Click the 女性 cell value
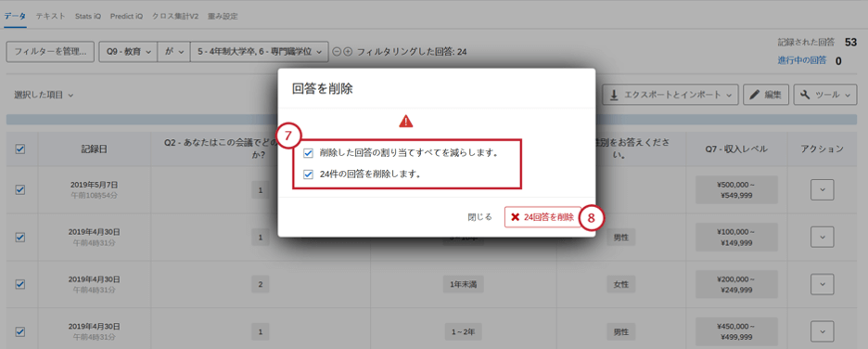 tap(620, 285)
